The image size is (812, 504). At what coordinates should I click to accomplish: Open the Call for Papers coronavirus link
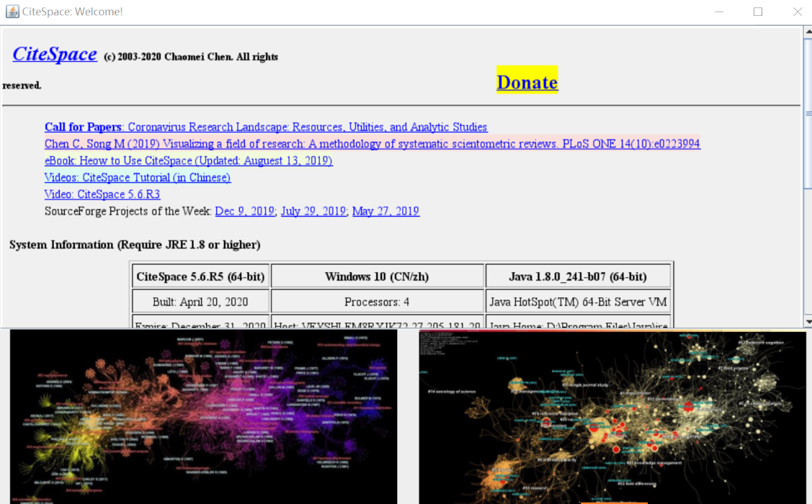266,127
